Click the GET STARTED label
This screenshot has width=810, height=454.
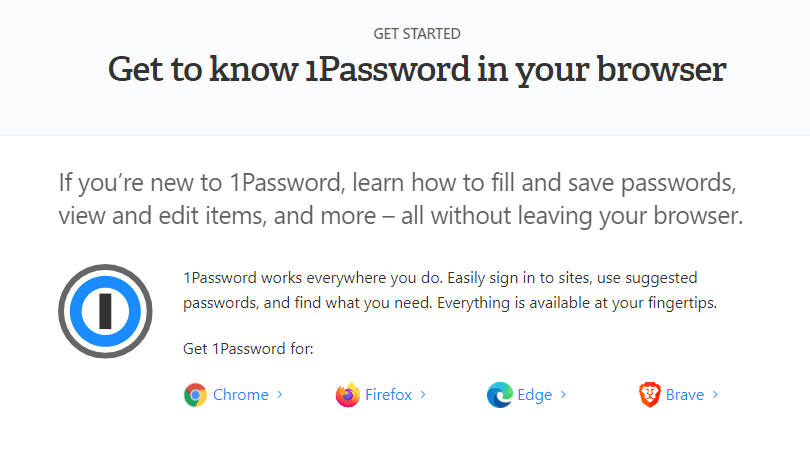coord(417,34)
